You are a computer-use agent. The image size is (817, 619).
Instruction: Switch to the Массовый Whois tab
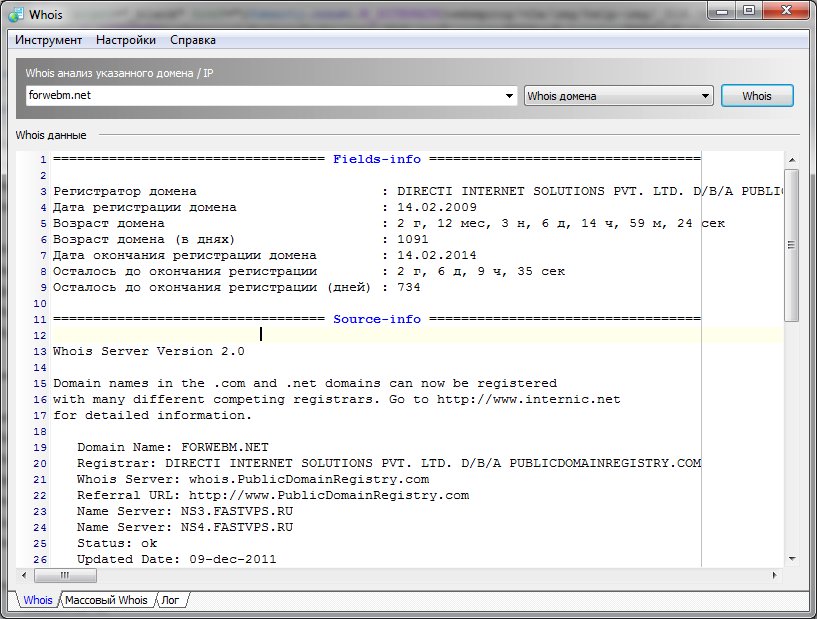[106, 600]
